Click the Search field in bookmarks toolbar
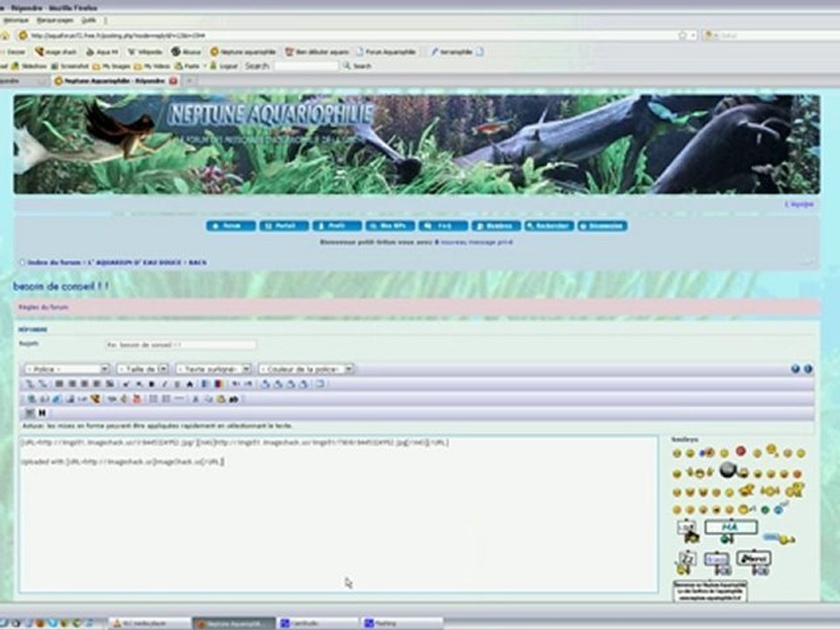 click(x=306, y=66)
